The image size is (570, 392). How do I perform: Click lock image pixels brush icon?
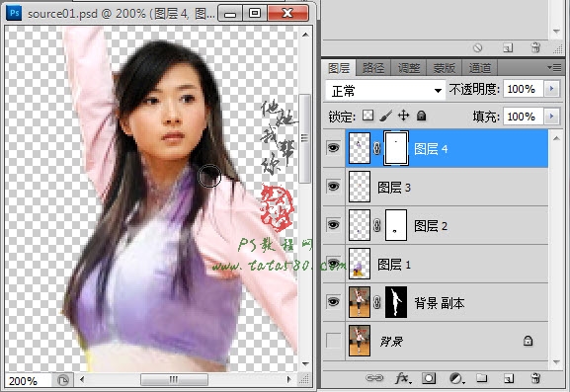coord(385,116)
